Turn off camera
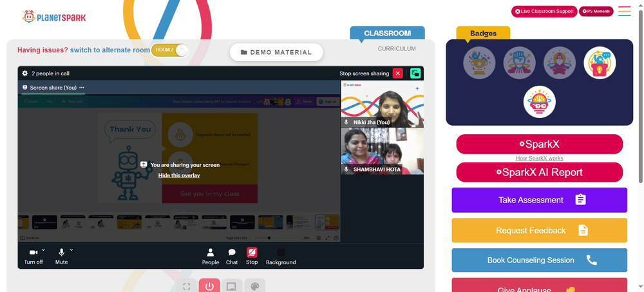Viewport: 644px width, 292px height. pyautogui.click(x=33, y=256)
